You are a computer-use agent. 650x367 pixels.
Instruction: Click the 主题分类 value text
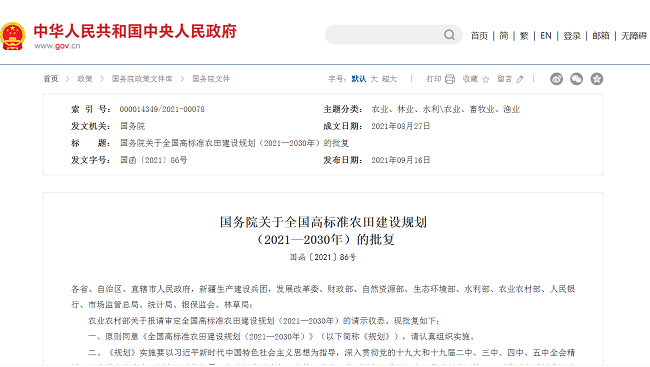click(x=446, y=109)
